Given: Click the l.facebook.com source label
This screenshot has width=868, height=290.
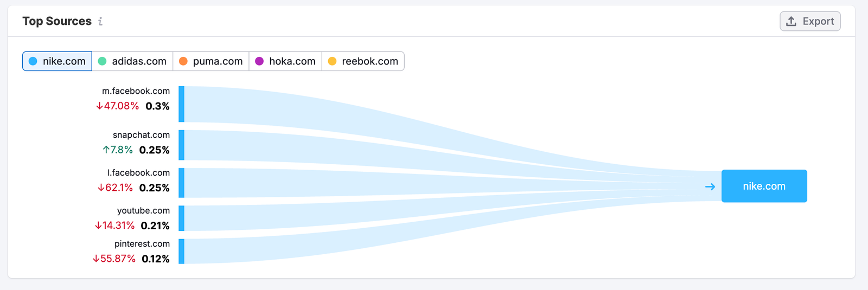Looking at the screenshot, I should coord(138,173).
